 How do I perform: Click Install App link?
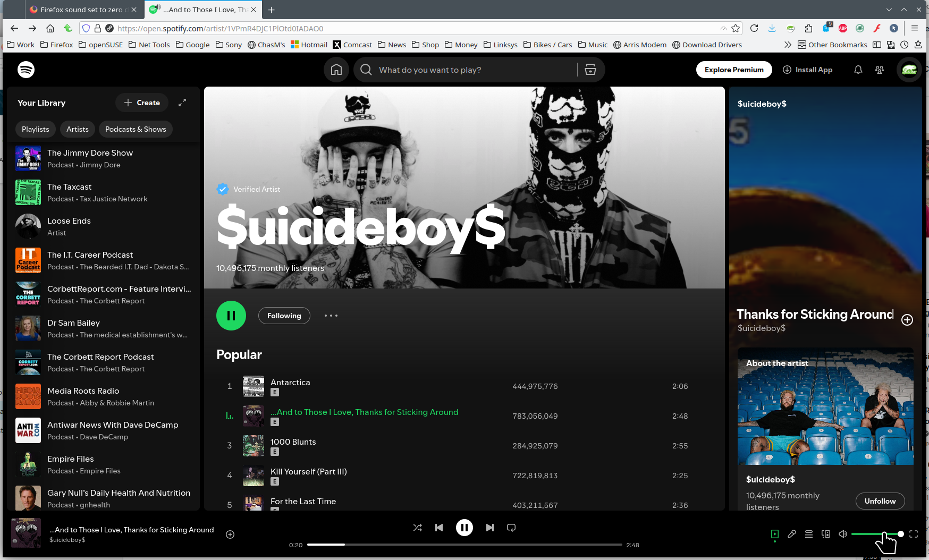[x=808, y=70]
